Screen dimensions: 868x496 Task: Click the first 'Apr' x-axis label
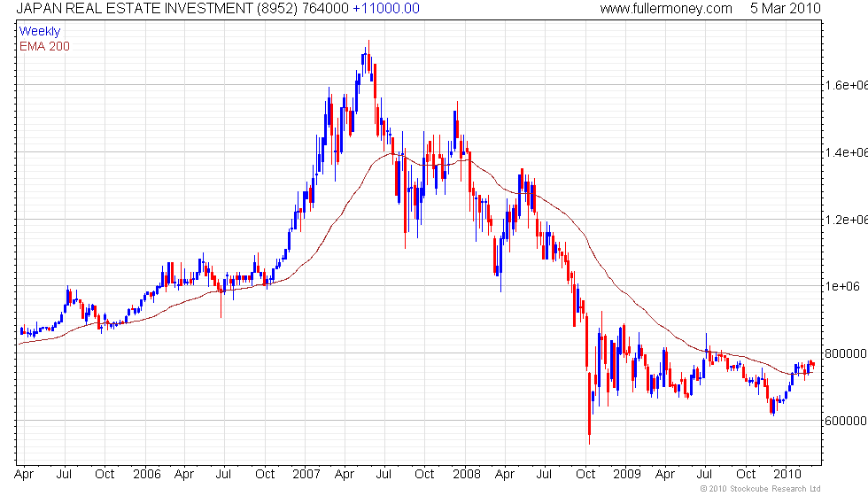[24, 475]
